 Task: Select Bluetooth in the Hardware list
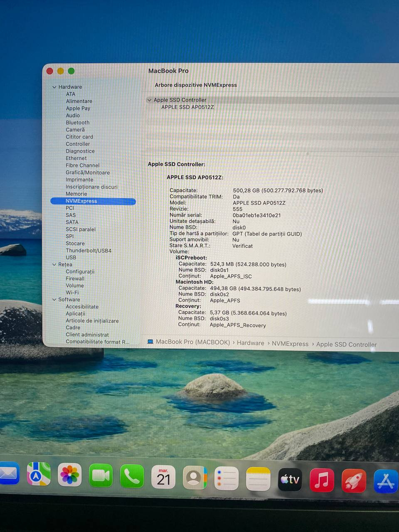click(77, 123)
